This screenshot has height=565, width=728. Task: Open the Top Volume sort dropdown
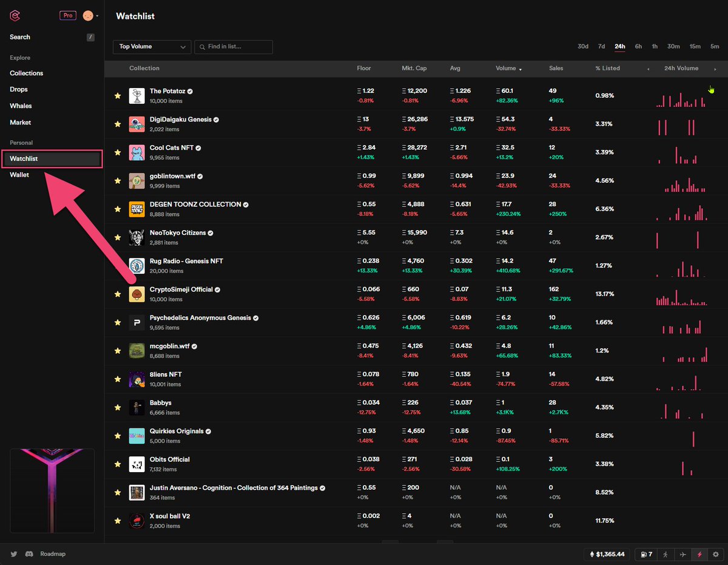click(152, 47)
